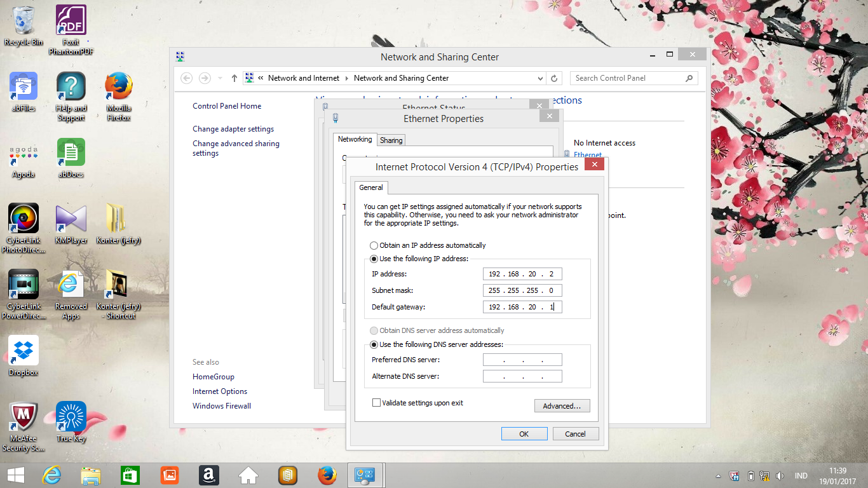Select Obtain an IP address automatically
The height and width of the screenshot is (488, 868).
point(374,245)
